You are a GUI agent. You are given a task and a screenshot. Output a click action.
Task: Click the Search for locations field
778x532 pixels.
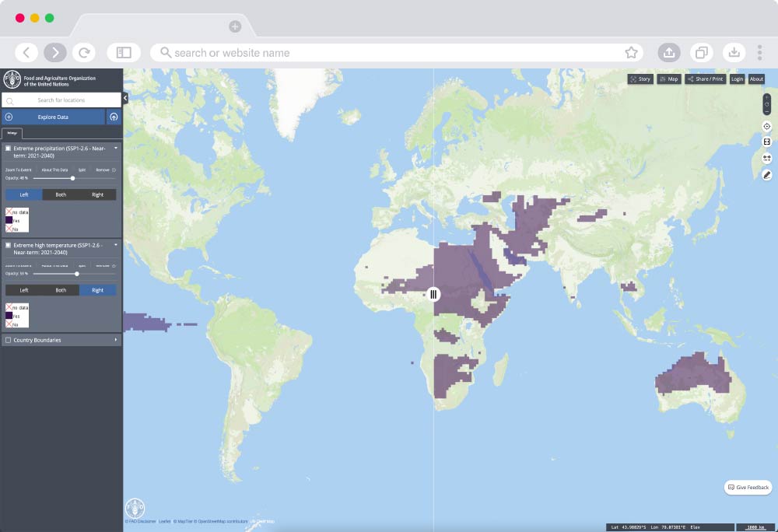[x=62, y=100]
